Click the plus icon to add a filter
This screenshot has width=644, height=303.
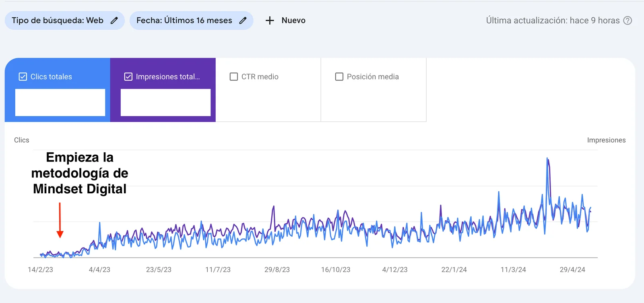coord(270,20)
